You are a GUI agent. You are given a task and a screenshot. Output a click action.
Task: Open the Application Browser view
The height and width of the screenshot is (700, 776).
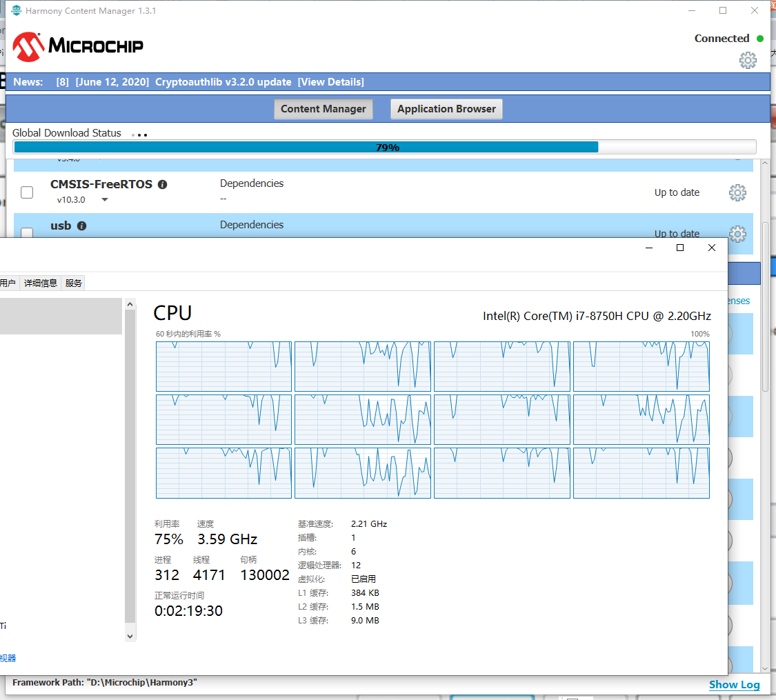[x=446, y=109]
